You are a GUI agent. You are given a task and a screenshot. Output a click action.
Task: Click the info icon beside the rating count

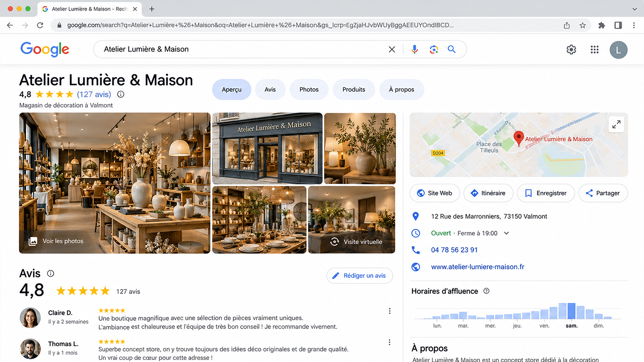pos(121,95)
